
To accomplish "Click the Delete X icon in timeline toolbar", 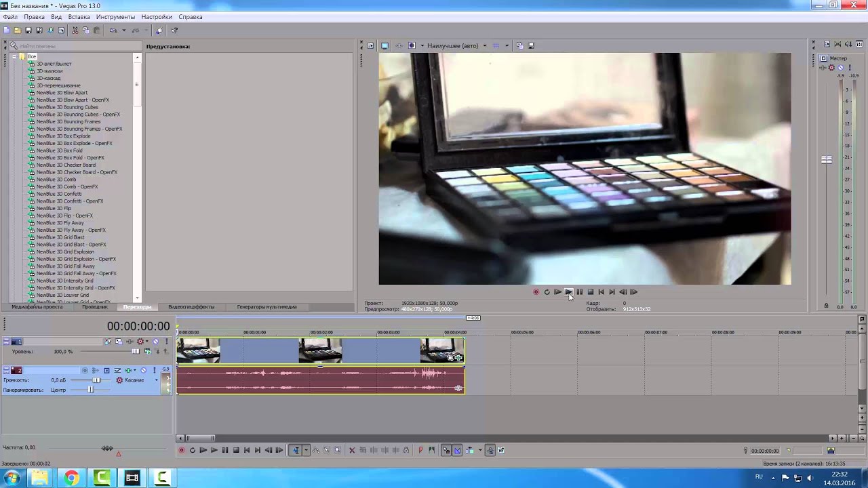I will (x=352, y=450).
